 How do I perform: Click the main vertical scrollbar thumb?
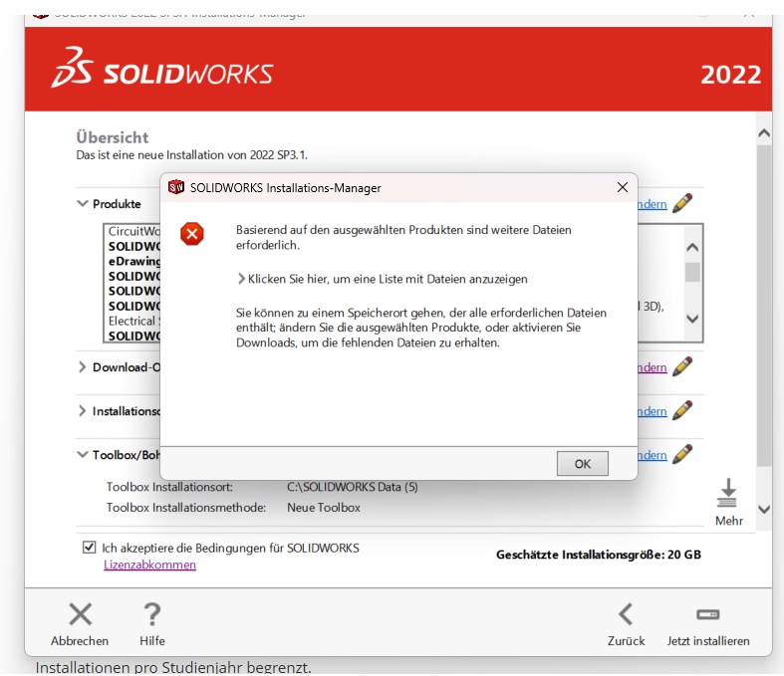763,306
